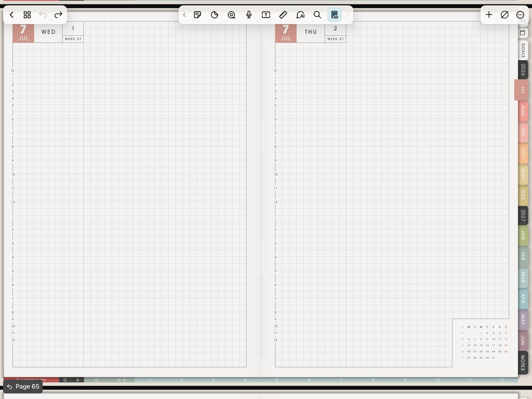Open the add page plus menu
The image size is (532, 399).
click(489, 15)
